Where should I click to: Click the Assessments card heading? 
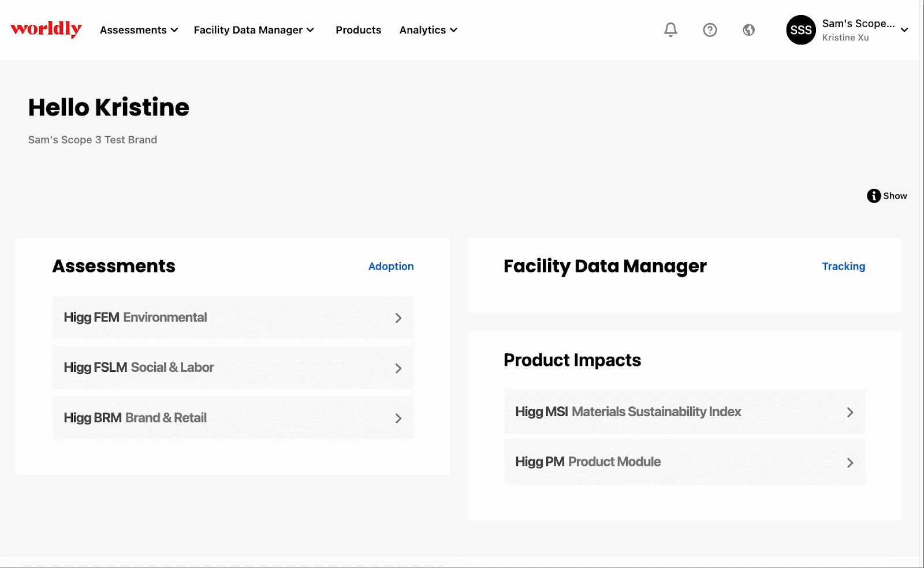114,266
